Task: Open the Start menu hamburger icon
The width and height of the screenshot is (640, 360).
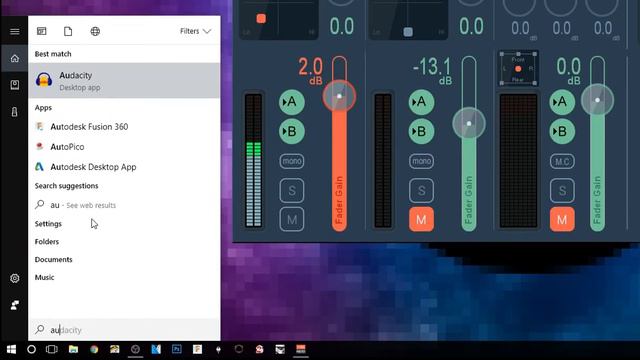Action: [15, 31]
